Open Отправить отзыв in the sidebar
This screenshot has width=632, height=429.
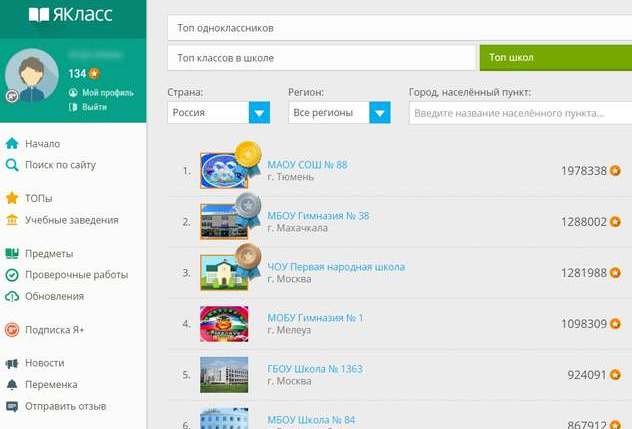(x=66, y=406)
